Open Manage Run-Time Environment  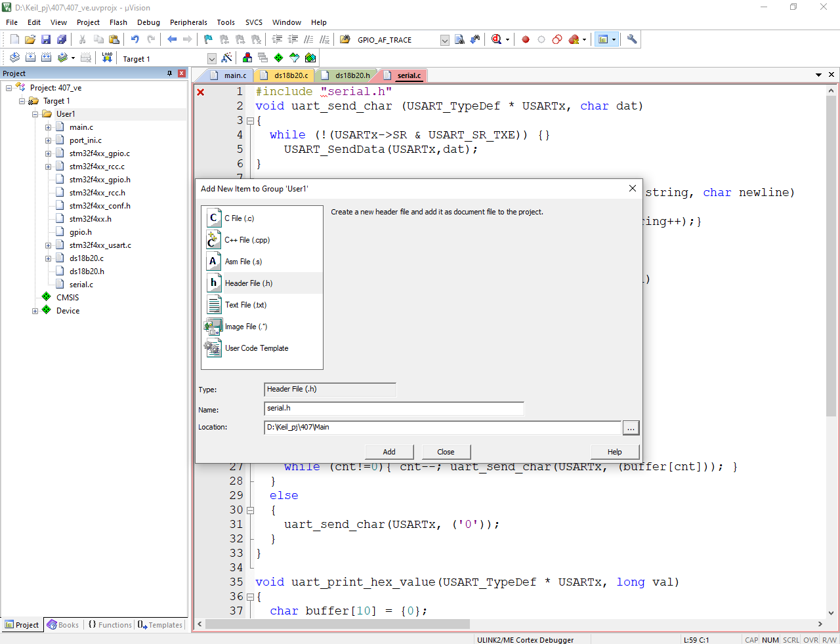click(x=279, y=58)
